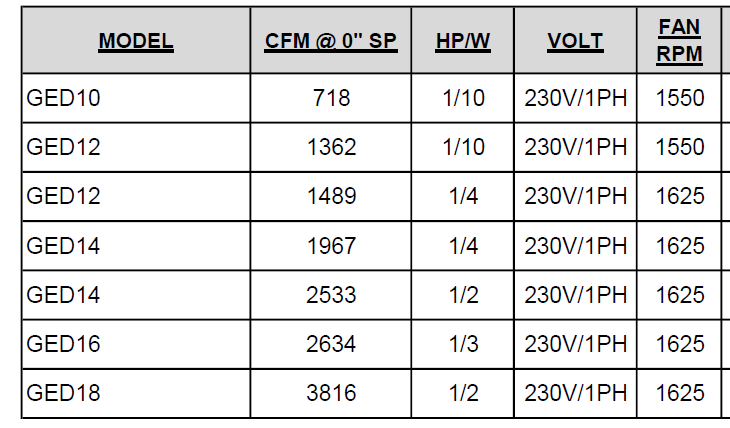Click the 1550 RPM cell in GED10 row
Viewport: 730px width, 428px height.
coord(680,98)
